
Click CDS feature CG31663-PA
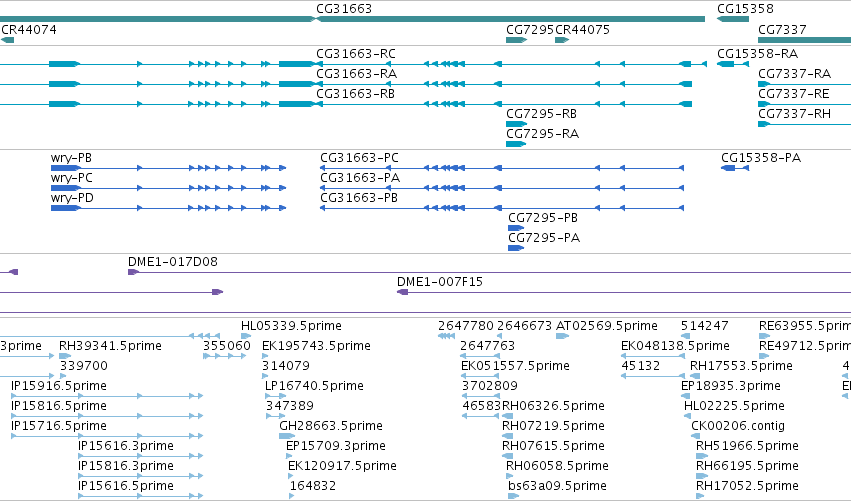tap(360, 177)
